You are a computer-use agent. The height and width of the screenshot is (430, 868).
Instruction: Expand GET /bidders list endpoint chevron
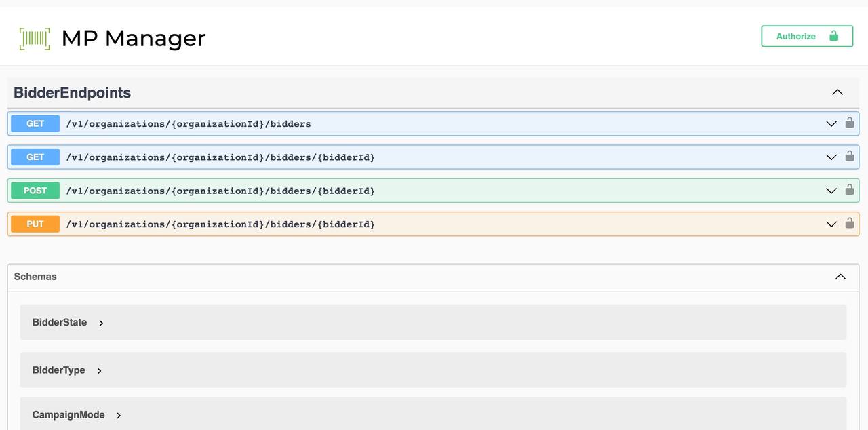[x=831, y=123]
